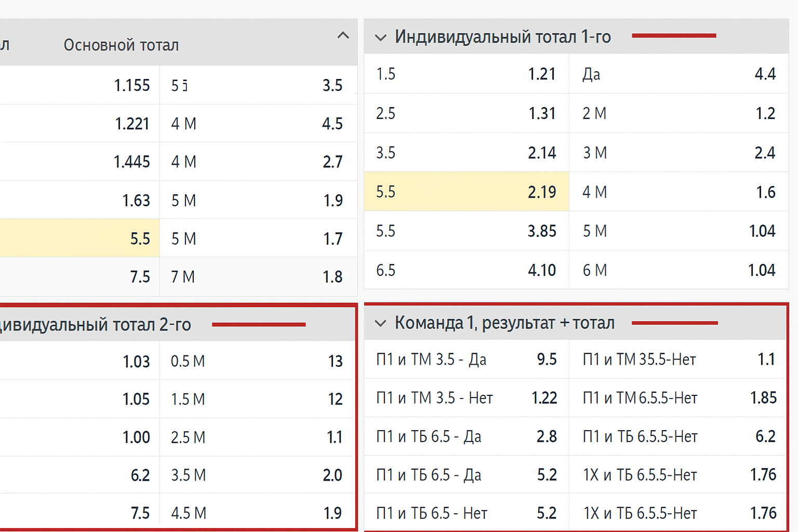Choose the 4 М bet at odds 4.5
The image size is (798, 532).
click(x=257, y=124)
